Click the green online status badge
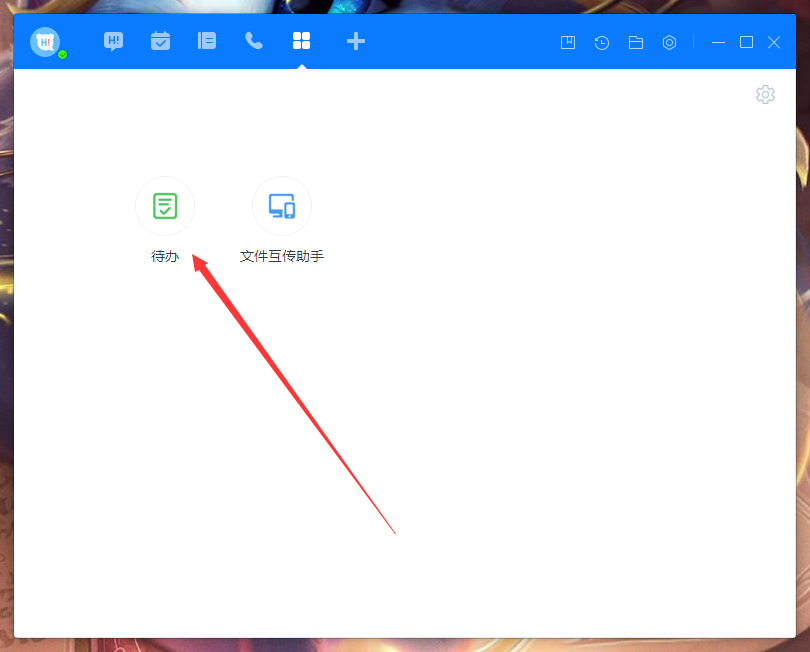Screen dimensions: 810x652 63,54
